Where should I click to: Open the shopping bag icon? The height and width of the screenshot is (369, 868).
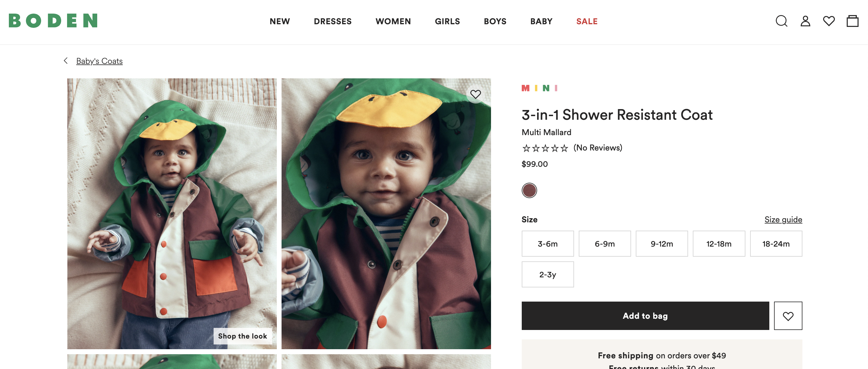point(852,21)
